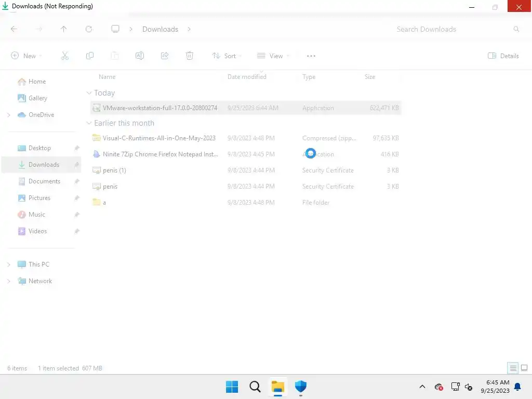The height and width of the screenshot is (399, 532).
Task: Select Ninite 7Zip Chrome Firefox installer
Action: pos(246,154)
